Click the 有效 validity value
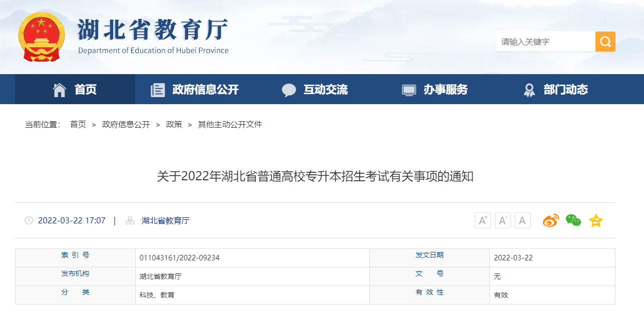The image size is (644, 317). coord(501,295)
